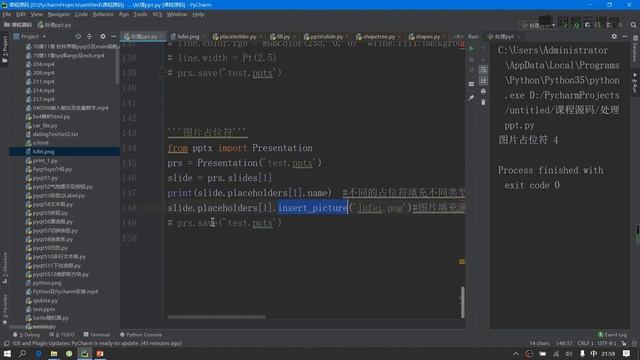Viewport: 640px width, 360px height.
Task: Open the Terminal tool window
Action: click(x=97, y=335)
